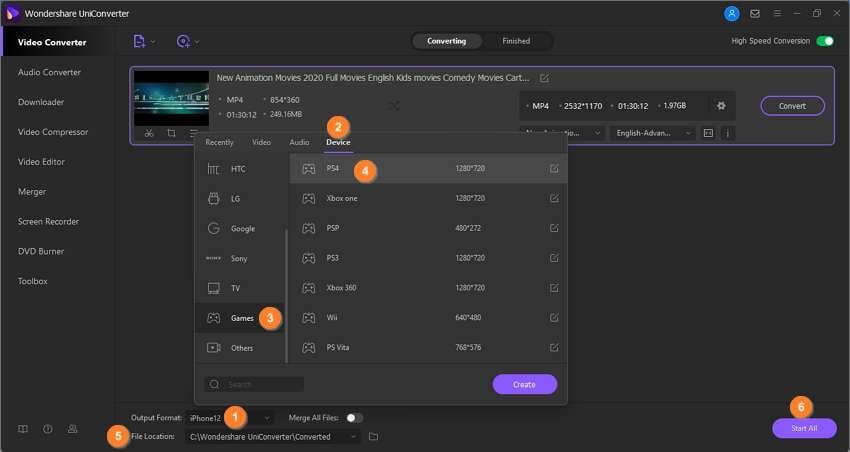Click the device list scrollbar
Viewport: 850px width, 452px height.
[x=286, y=295]
